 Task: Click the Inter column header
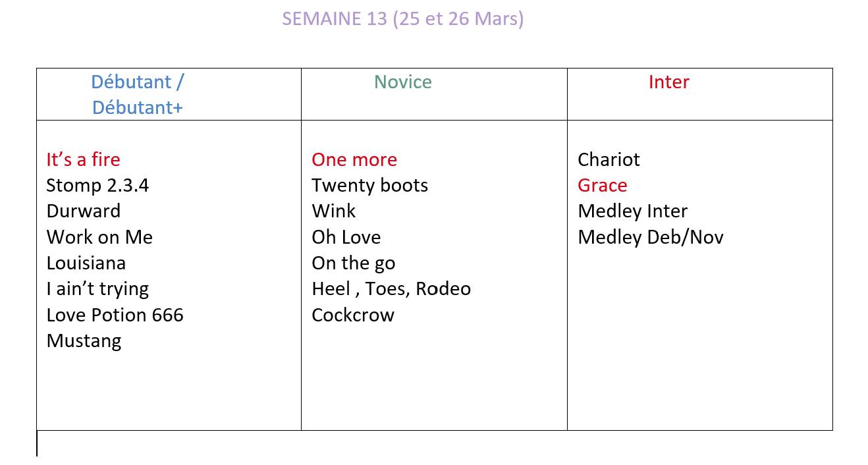tap(668, 82)
